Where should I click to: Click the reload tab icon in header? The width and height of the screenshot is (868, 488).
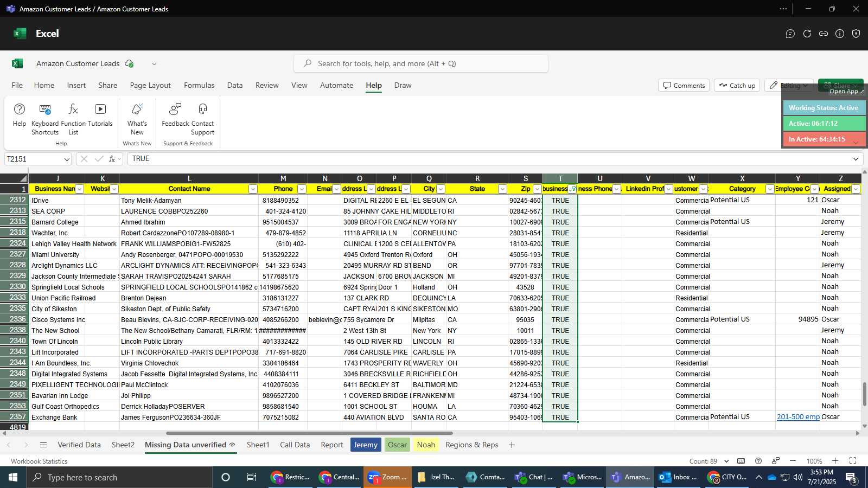[807, 34]
